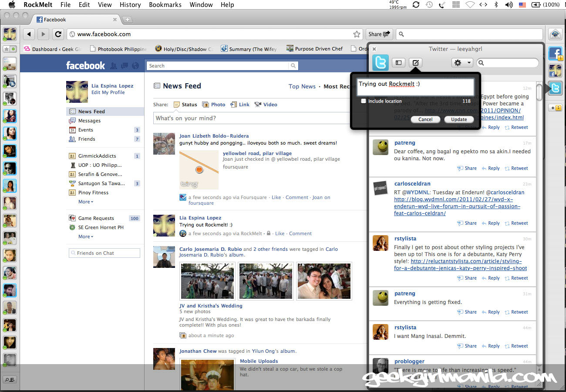
Task: Toggle the favorites star at sidebar top
Action: (x=6, y=49)
